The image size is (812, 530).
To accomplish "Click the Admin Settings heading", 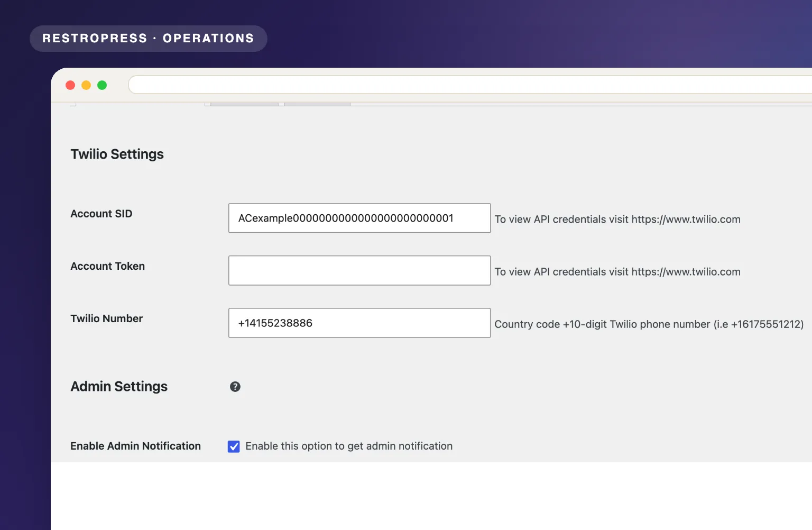I will 119,387.
